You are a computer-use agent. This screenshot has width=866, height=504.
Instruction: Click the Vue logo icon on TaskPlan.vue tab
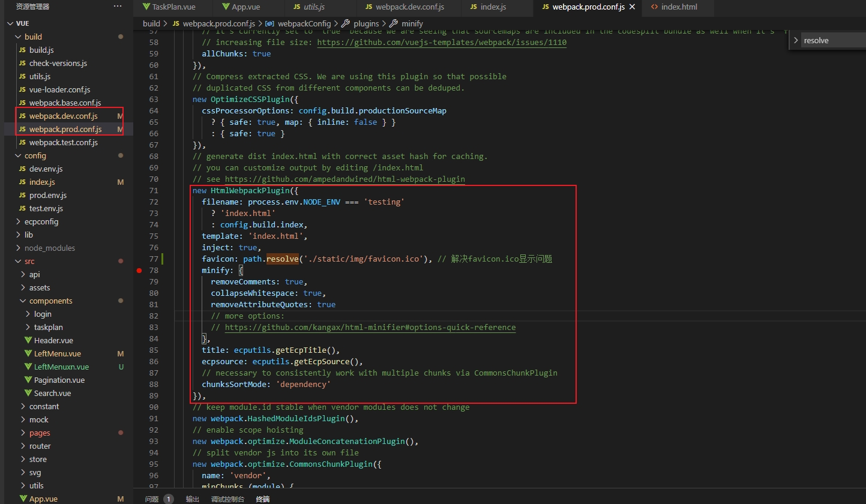[145, 8]
